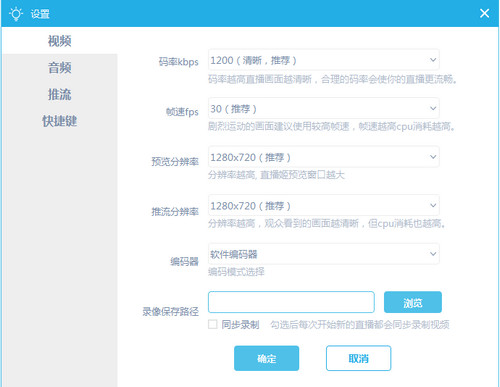This screenshot has height=387, width=500.
Task: Click the 码率kbps label
Action: [x=178, y=62]
